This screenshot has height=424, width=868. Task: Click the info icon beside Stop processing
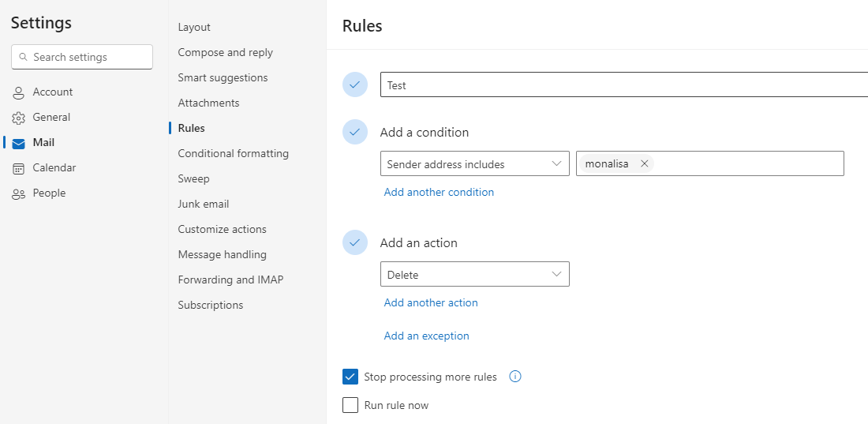tap(515, 377)
